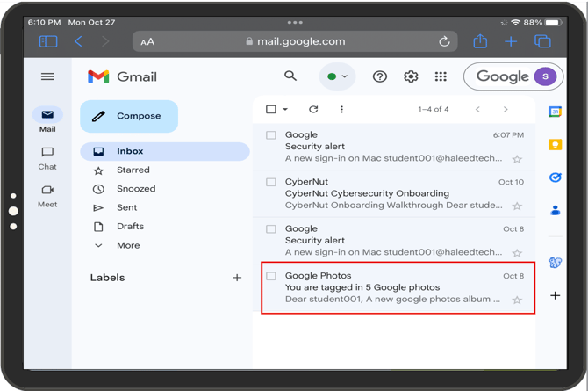This screenshot has width=588, height=391.
Task: Open the main menu hamburger icon
Action: [x=47, y=76]
